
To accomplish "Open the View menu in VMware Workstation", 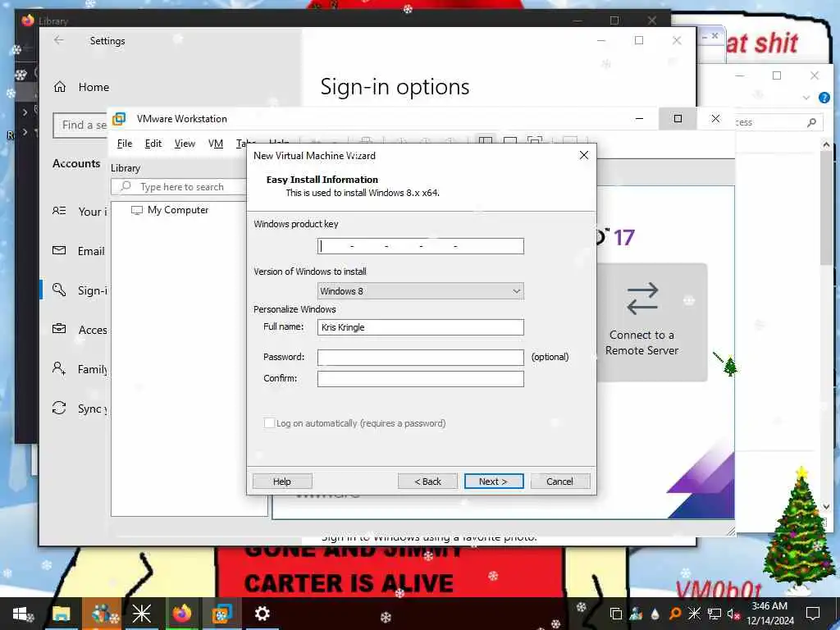I will (x=185, y=144).
